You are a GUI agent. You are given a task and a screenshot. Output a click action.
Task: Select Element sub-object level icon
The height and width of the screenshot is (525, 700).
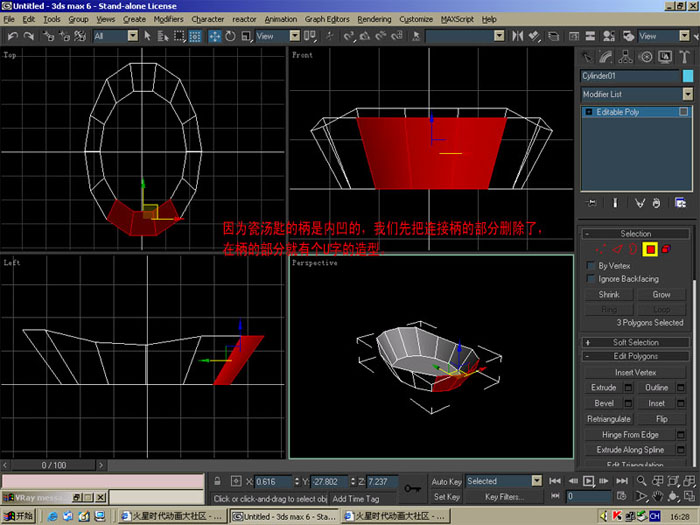(x=666, y=249)
